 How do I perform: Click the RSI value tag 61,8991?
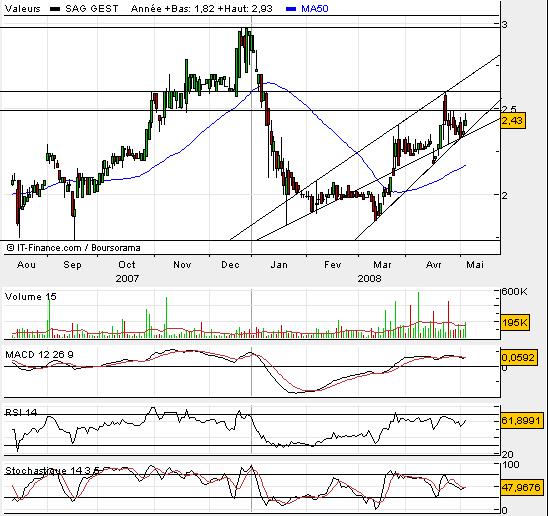(x=522, y=420)
